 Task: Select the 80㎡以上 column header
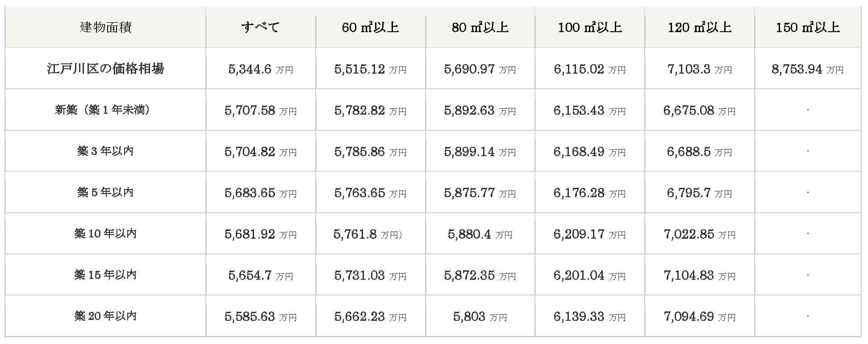tap(480, 27)
